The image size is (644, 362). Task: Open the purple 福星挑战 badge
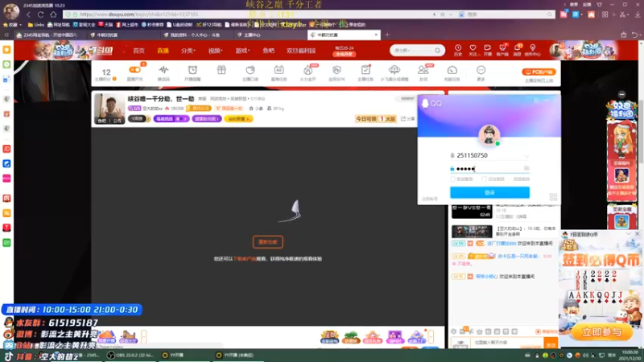click(171, 118)
